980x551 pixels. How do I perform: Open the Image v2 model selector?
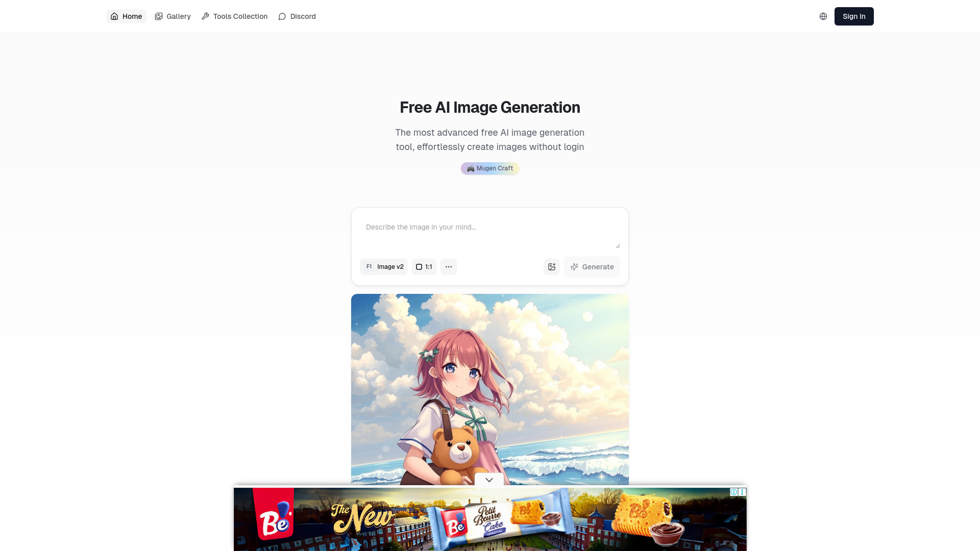[x=384, y=267]
